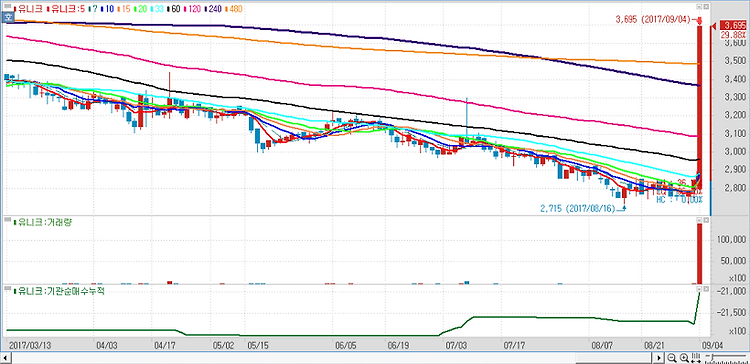Click the 07/03 date axis label
The height and width of the screenshot is (364, 750).
click(x=456, y=344)
